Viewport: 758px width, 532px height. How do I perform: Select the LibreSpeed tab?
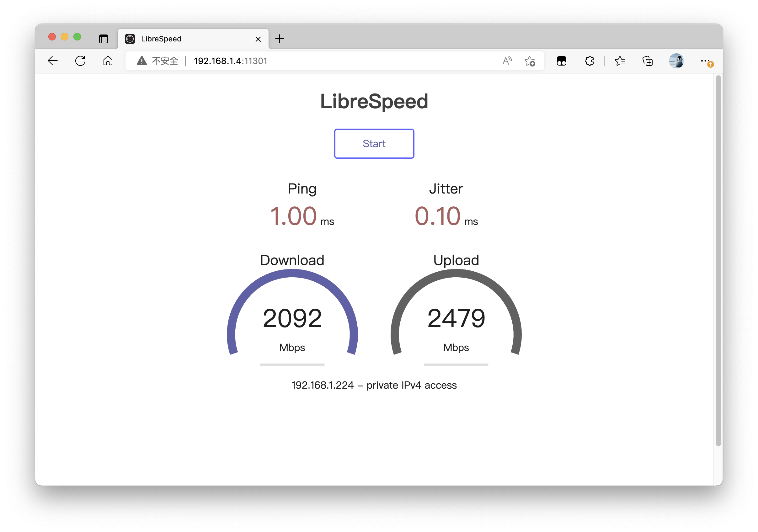(x=193, y=39)
